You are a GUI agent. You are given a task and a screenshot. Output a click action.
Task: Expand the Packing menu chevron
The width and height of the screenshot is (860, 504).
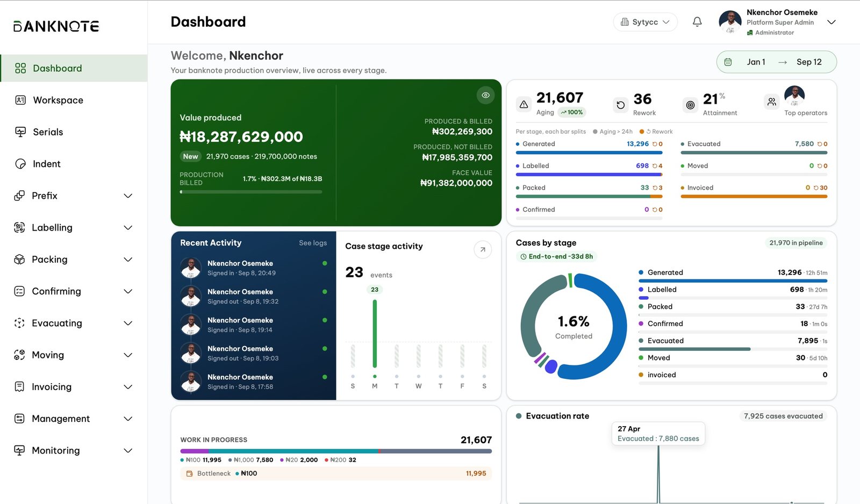pos(128,260)
